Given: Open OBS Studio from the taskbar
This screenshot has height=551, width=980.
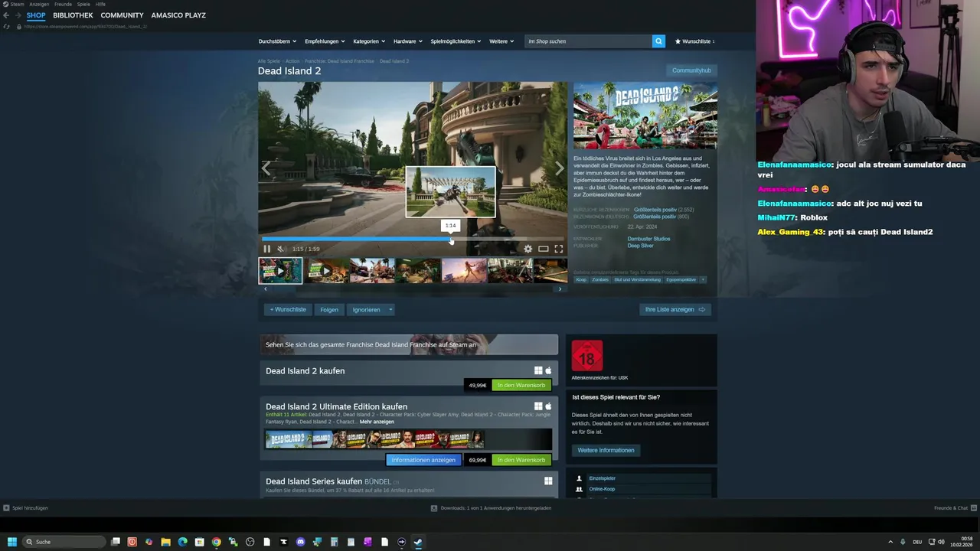Looking at the screenshot, I should (250, 542).
